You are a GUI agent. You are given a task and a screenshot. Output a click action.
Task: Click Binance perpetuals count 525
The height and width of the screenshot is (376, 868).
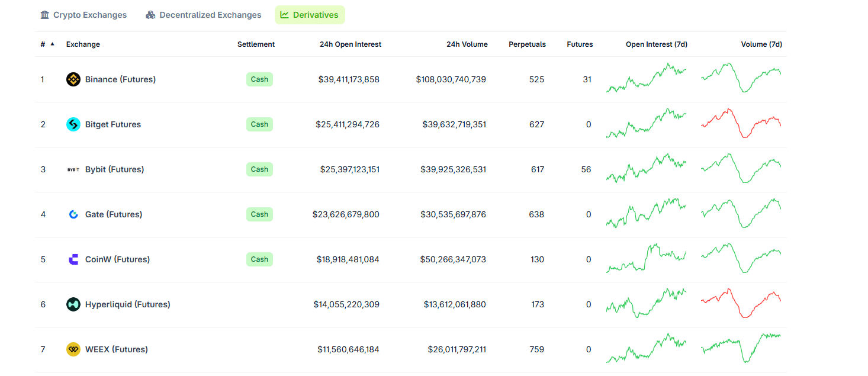point(536,79)
